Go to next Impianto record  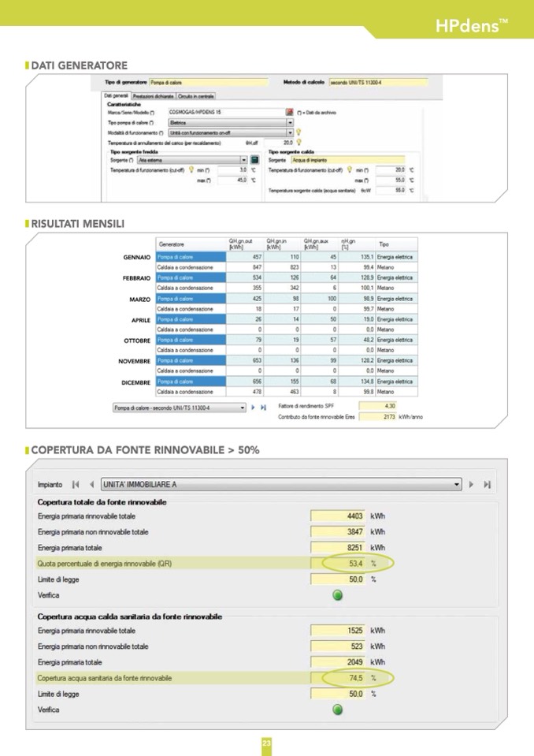pos(472,484)
